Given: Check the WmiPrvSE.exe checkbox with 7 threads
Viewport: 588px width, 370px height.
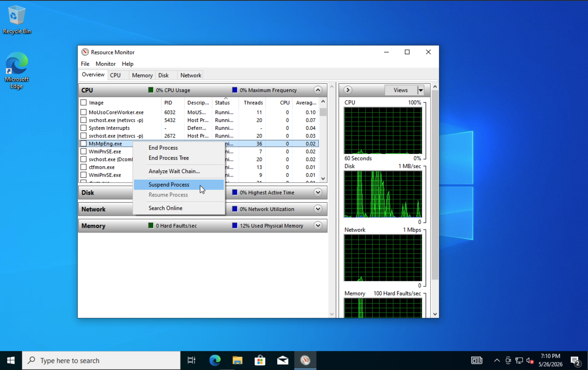Looking at the screenshot, I should tap(83, 151).
